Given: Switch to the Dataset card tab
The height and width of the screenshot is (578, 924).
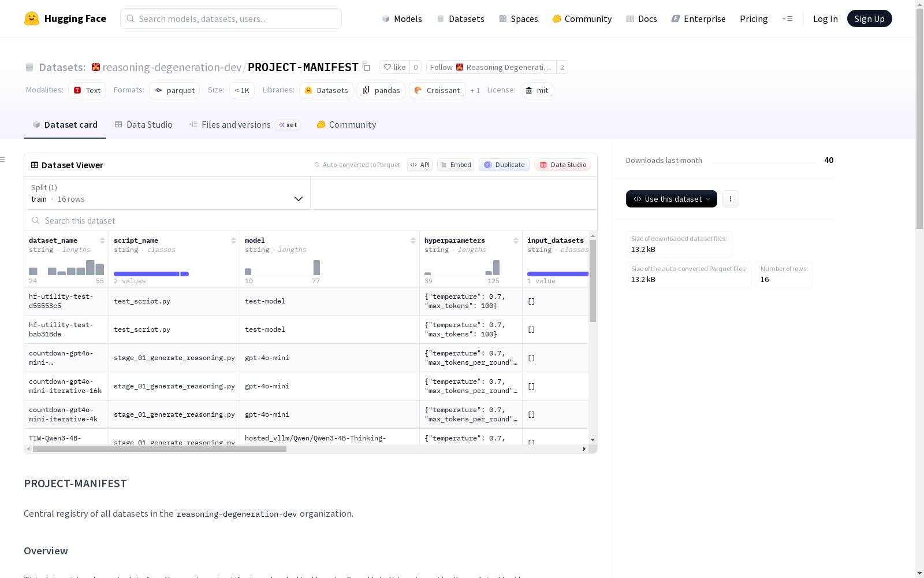Looking at the screenshot, I should point(65,124).
